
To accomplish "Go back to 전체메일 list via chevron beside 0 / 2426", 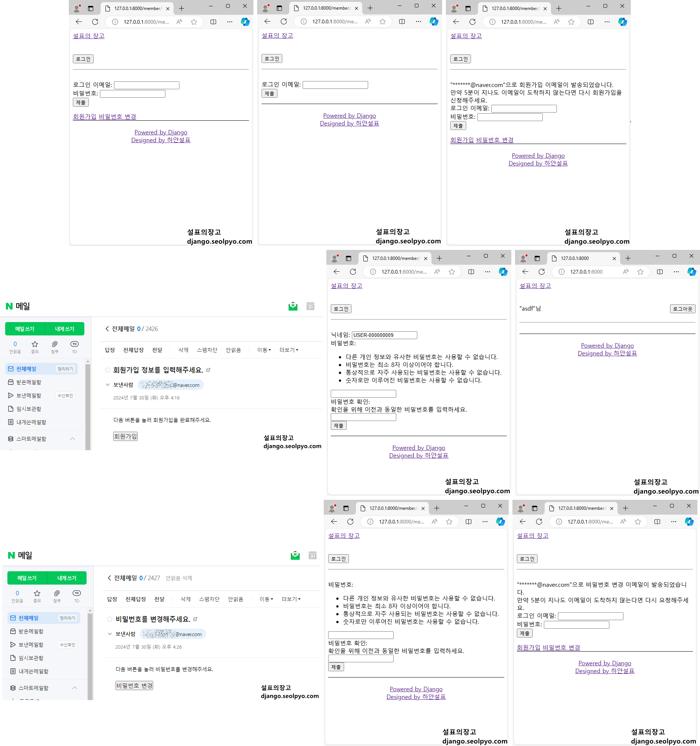I will point(107,329).
